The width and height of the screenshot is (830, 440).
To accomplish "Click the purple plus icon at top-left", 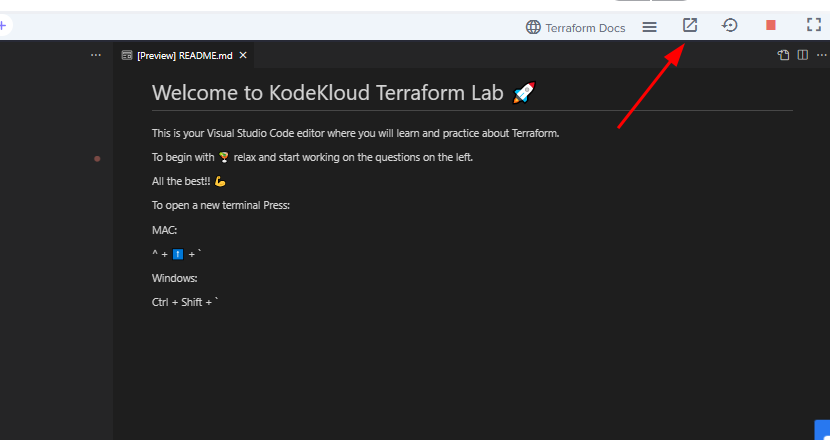I will click(x=3, y=26).
